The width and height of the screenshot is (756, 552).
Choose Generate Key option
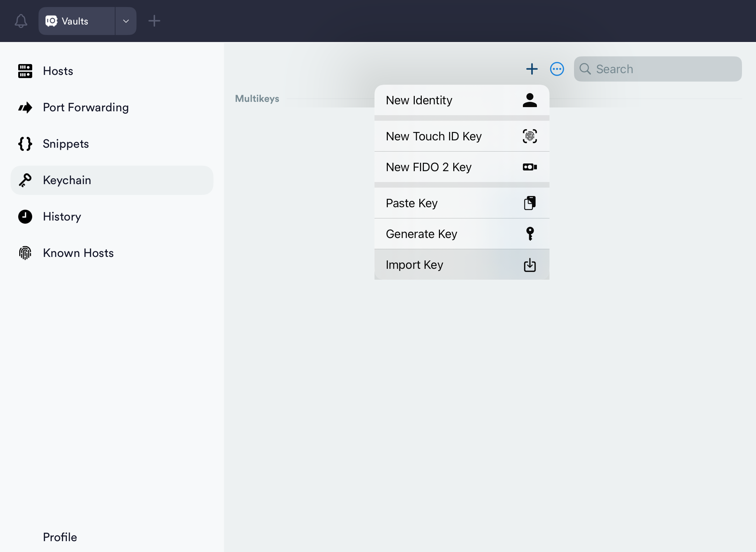[461, 234]
